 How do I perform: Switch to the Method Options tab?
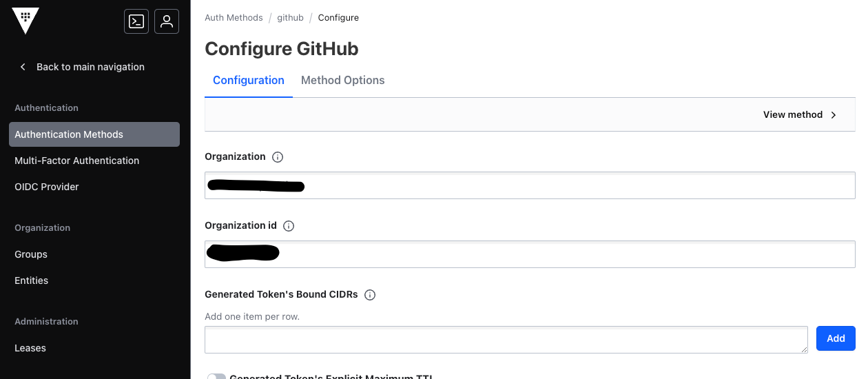click(342, 80)
